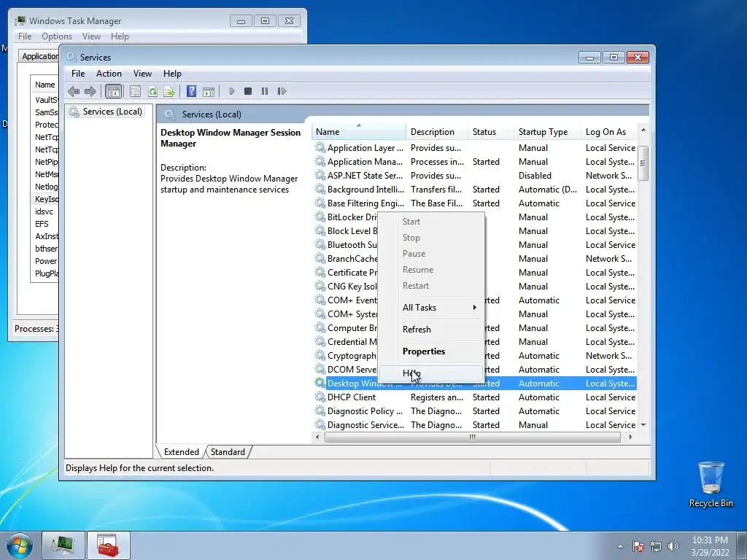Click the volume speaker tray icon
The image size is (747, 560).
click(x=673, y=546)
